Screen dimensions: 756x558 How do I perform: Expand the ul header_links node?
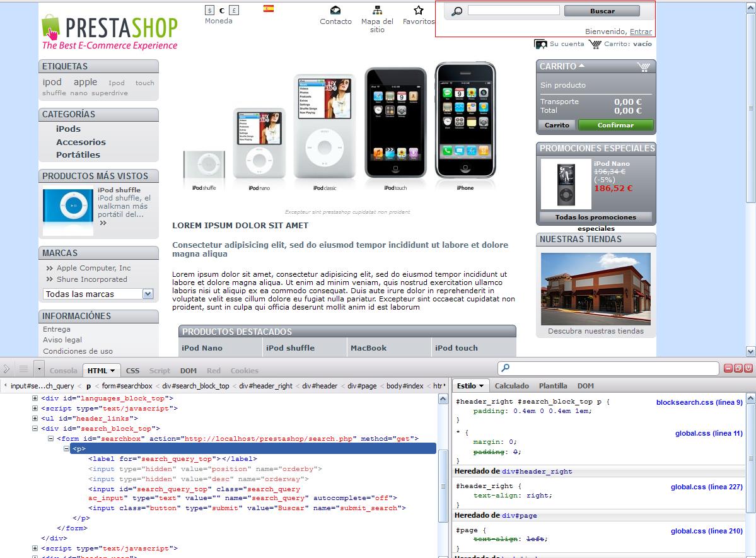click(35, 419)
